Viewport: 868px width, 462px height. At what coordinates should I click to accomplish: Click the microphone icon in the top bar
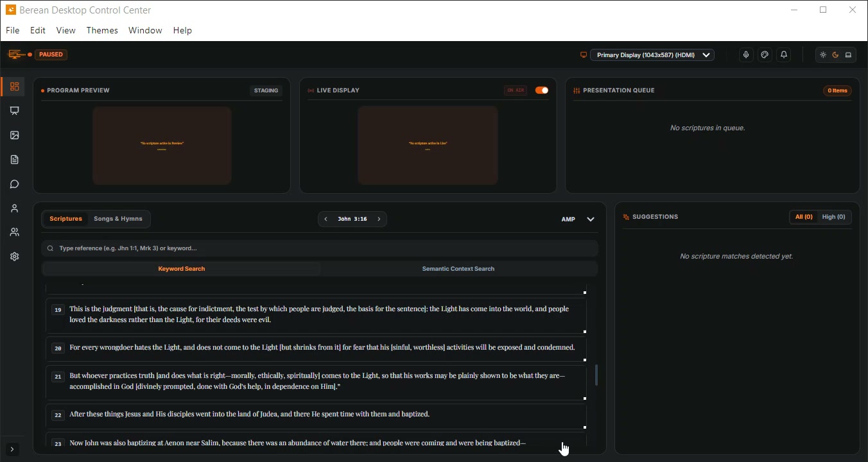pyautogui.click(x=746, y=55)
